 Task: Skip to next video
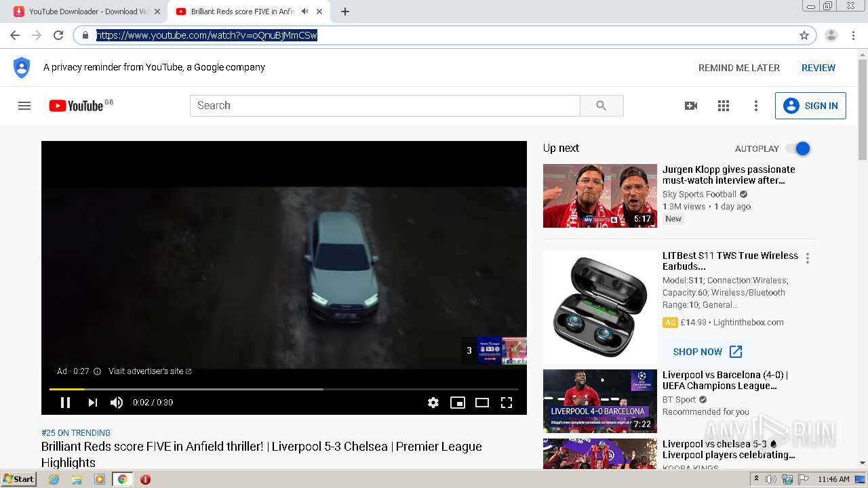92,403
